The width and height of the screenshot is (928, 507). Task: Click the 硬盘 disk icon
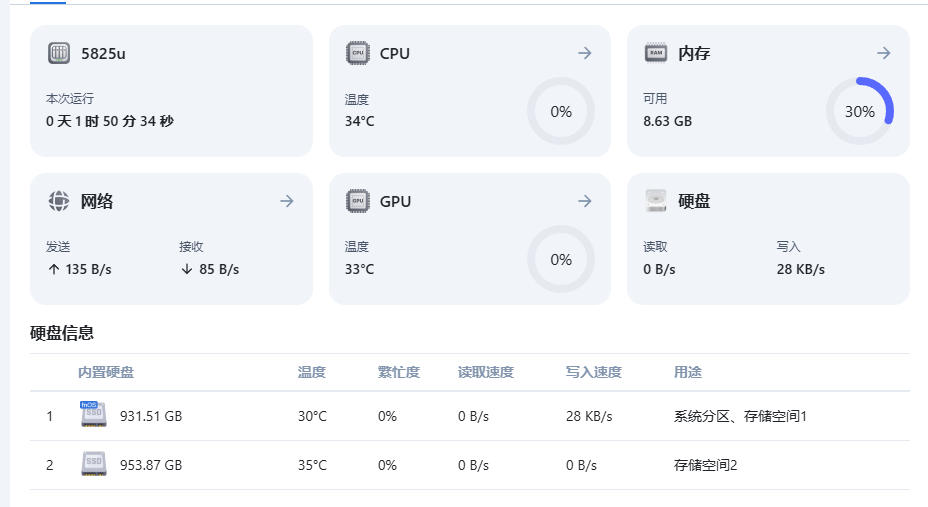coord(656,201)
